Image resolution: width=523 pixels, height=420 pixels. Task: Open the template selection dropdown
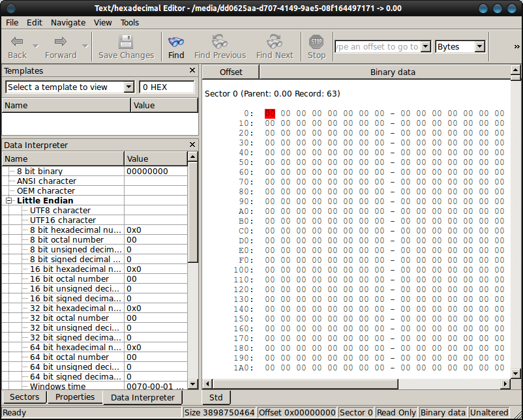128,87
